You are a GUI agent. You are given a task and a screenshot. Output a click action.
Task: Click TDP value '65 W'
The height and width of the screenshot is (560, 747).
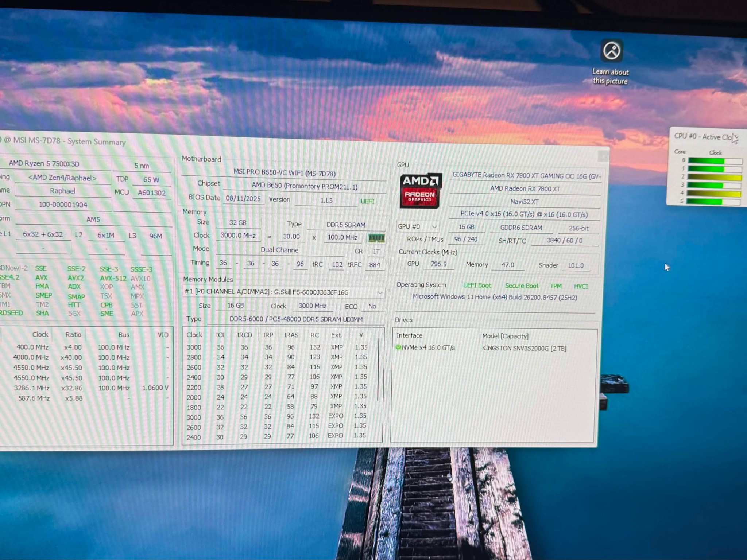coord(151,179)
